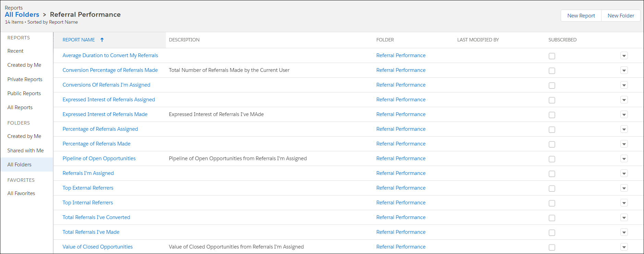Expand actions for Percentage of Referrals Made
This screenshot has height=254, width=644.
pyautogui.click(x=624, y=144)
